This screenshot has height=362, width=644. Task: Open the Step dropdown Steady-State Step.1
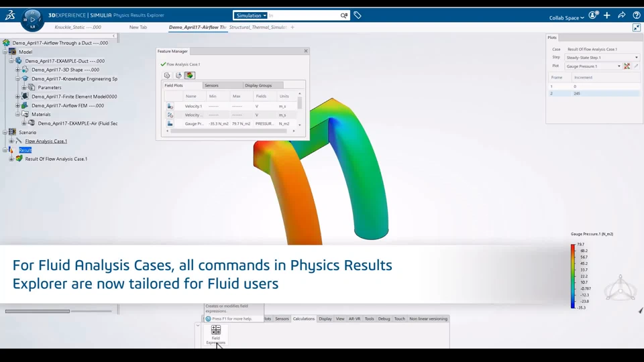pyautogui.click(x=602, y=58)
